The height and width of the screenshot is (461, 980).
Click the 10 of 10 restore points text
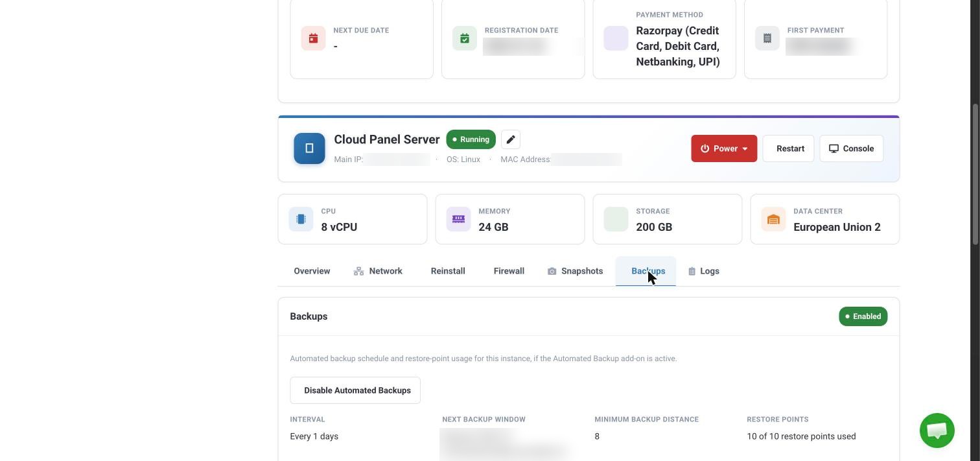point(801,436)
